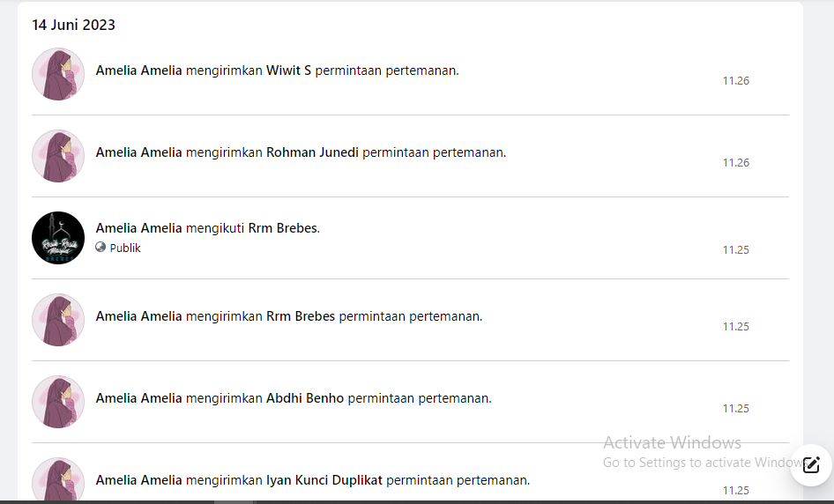
Task: Click avatar beside Wiwit S request
Action: tap(58, 74)
